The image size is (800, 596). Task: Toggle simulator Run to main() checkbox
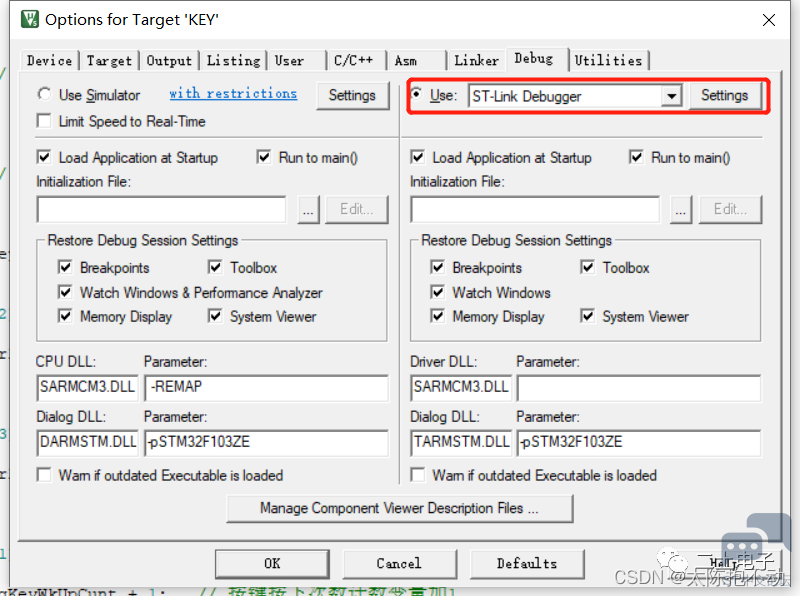(x=264, y=157)
